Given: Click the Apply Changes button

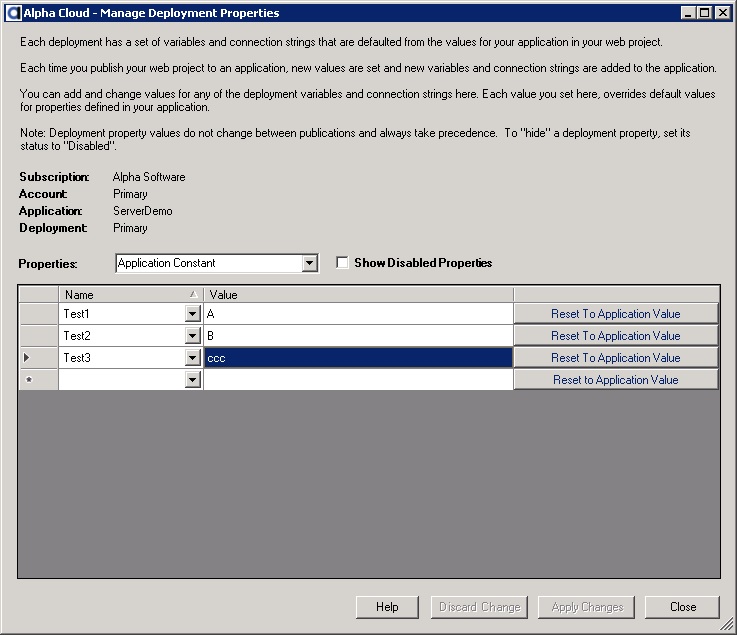Looking at the screenshot, I should pyautogui.click(x=587, y=607).
